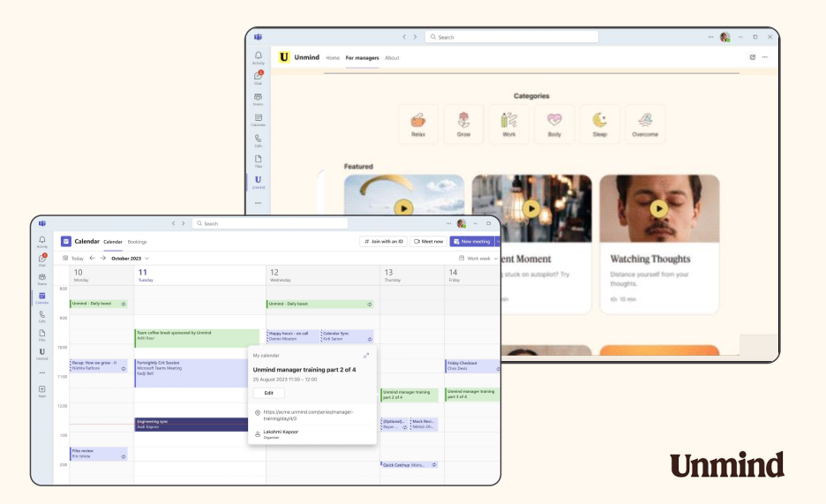Expand the New meeting dropdown arrow
The image size is (826, 504).
(x=497, y=241)
